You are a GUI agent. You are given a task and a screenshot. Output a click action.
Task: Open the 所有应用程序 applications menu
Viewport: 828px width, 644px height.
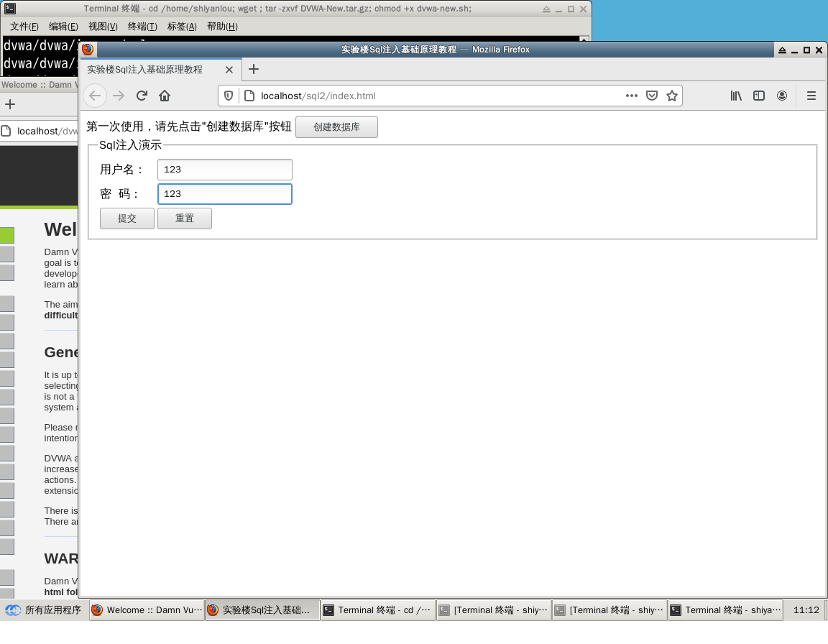[43, 610]
